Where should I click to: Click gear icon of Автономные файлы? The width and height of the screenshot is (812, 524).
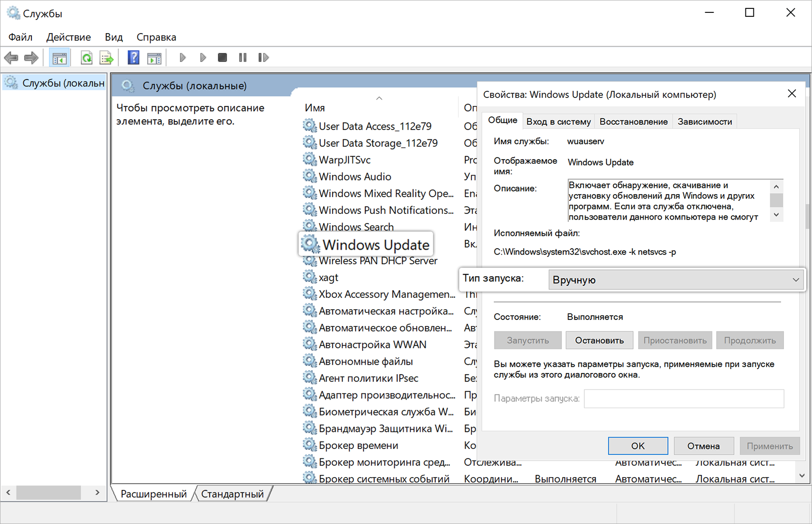click(310, 361)
